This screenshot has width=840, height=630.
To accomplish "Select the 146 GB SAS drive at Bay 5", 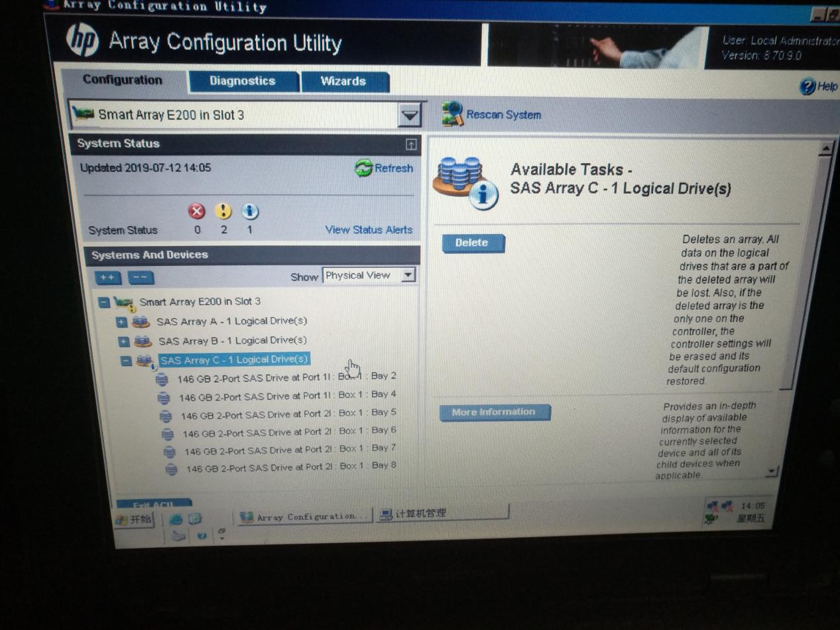I will click(288, 414).
